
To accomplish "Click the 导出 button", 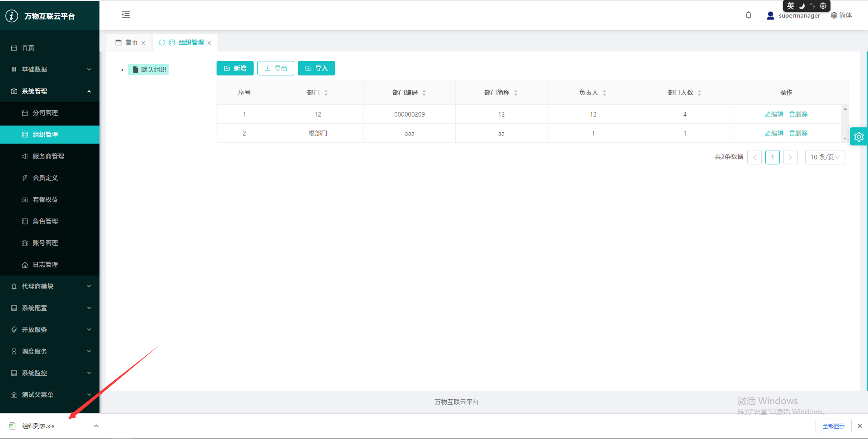I will click(x=276, y=68).
